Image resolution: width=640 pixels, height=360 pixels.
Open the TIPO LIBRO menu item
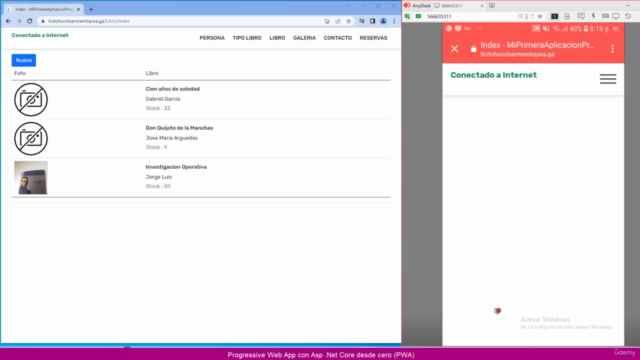point(247,38)
